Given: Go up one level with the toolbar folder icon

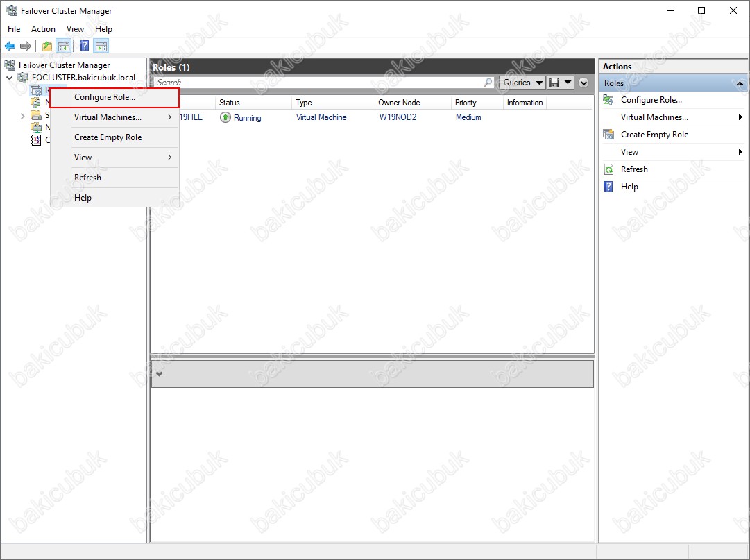Looking at the screenshot, I should [x=47, y=46].
